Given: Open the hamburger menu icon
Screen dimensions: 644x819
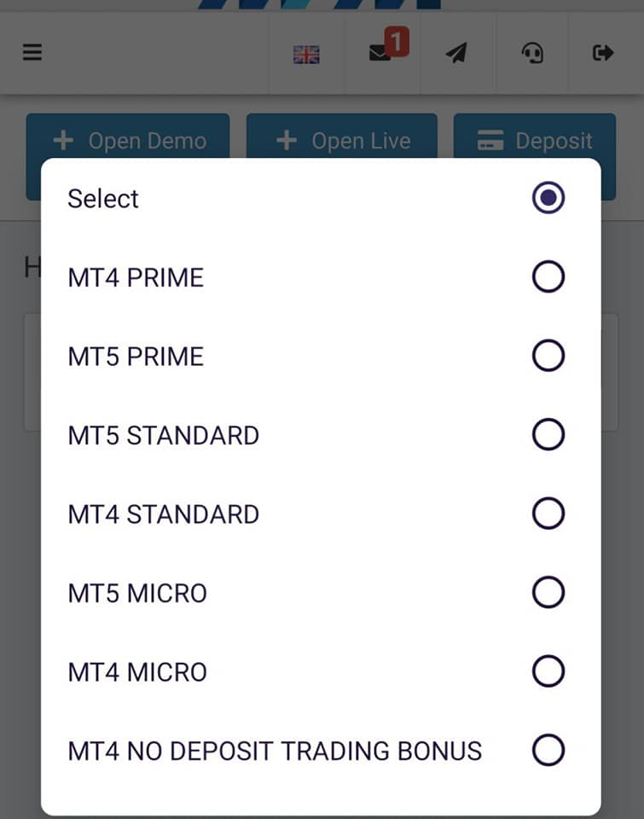Looking at the screenshot, I should pyautogui.click(x=32, y=52).
